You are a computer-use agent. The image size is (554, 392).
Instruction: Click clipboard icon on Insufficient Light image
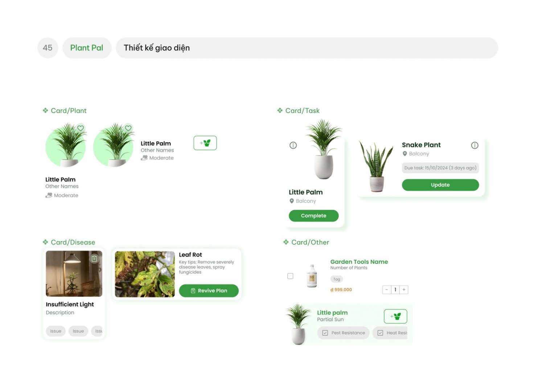[94, 258]
